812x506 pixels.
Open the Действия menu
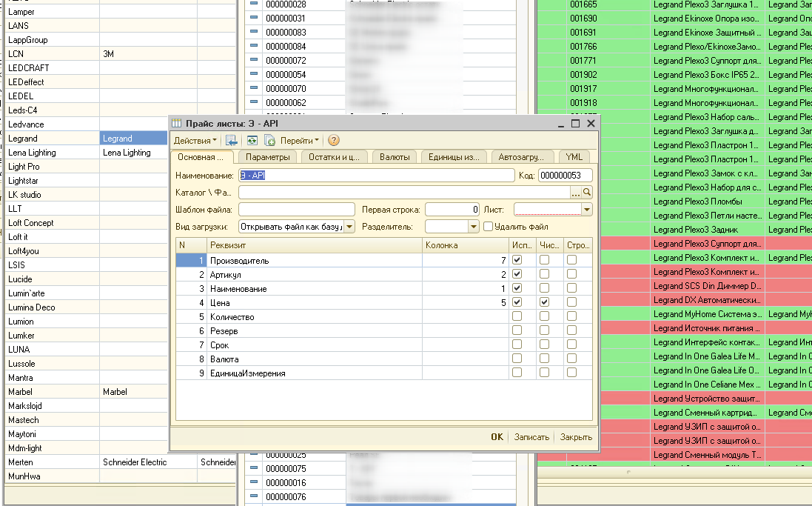point(195,140)
